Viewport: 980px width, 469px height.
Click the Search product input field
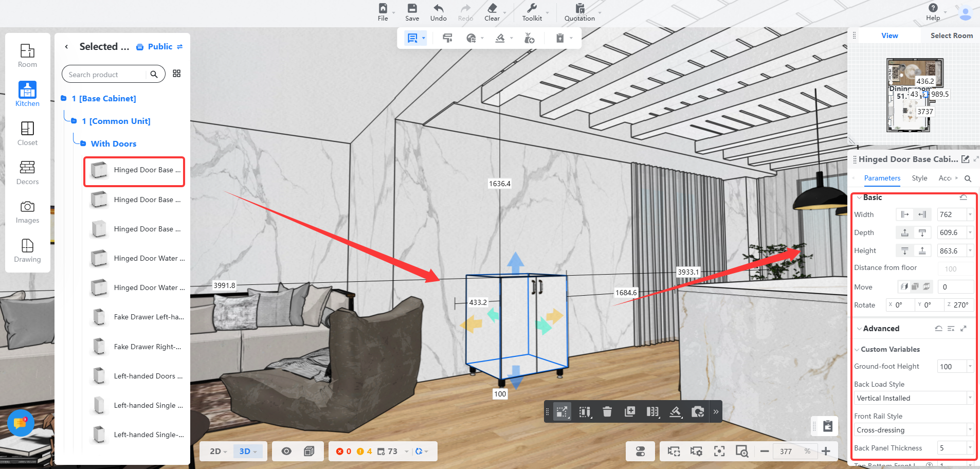(105, 75)
